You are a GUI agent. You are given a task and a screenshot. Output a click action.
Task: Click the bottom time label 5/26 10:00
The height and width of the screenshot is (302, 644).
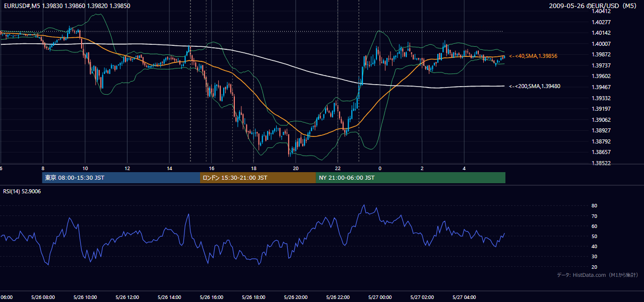tap(85, 297)
